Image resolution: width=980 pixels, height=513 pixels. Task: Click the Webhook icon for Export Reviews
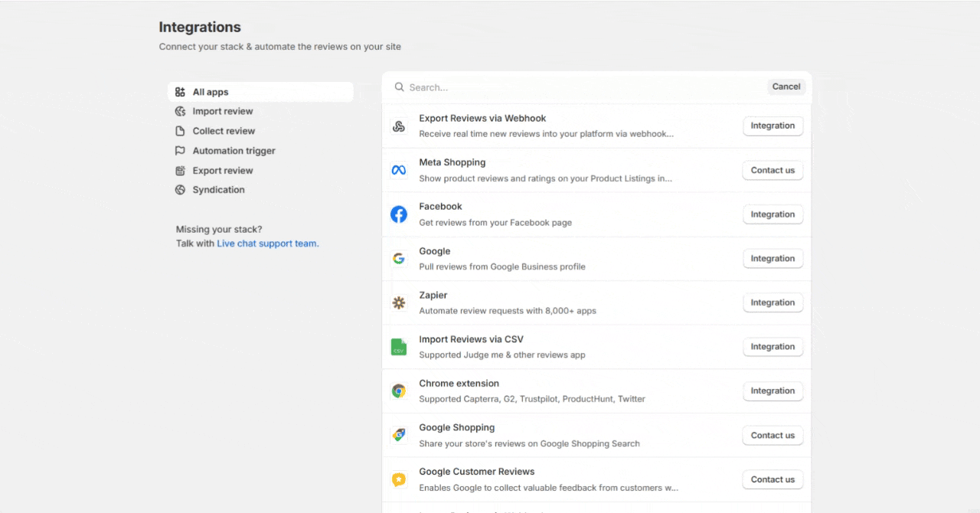(399, 126)
